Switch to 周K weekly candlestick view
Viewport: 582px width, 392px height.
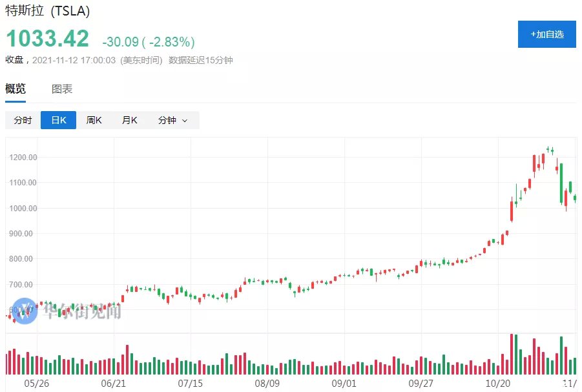pos(94,120)
